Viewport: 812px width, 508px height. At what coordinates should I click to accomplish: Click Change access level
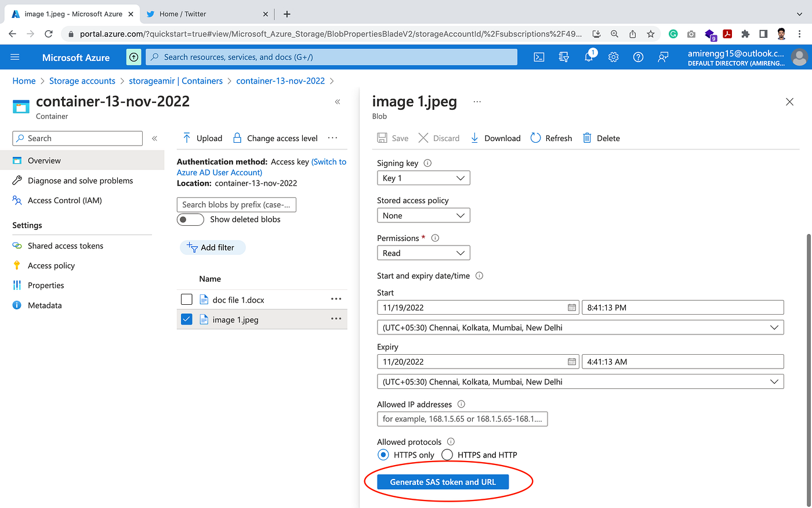click(x=275, y=138)
